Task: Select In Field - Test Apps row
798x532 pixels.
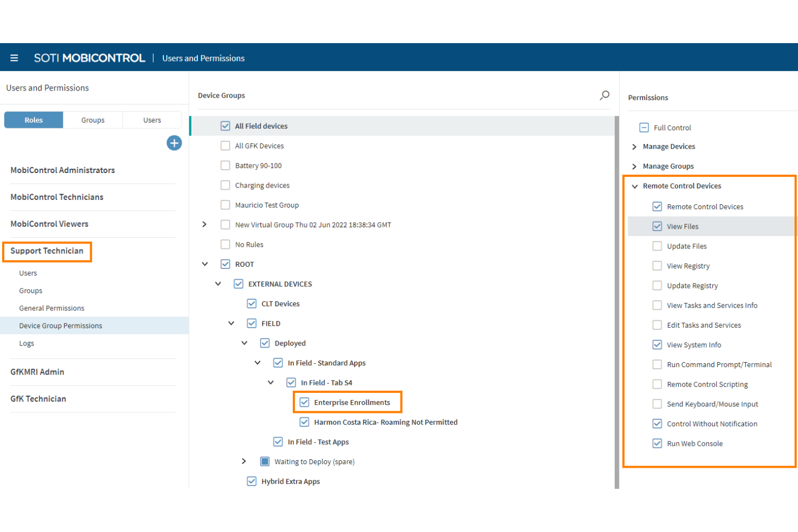Action: coord(318,442)
